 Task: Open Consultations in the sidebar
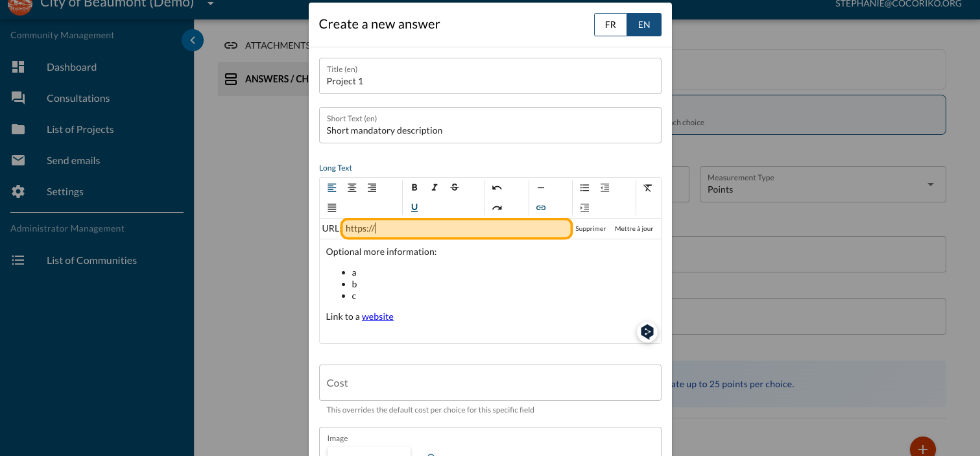78,98
